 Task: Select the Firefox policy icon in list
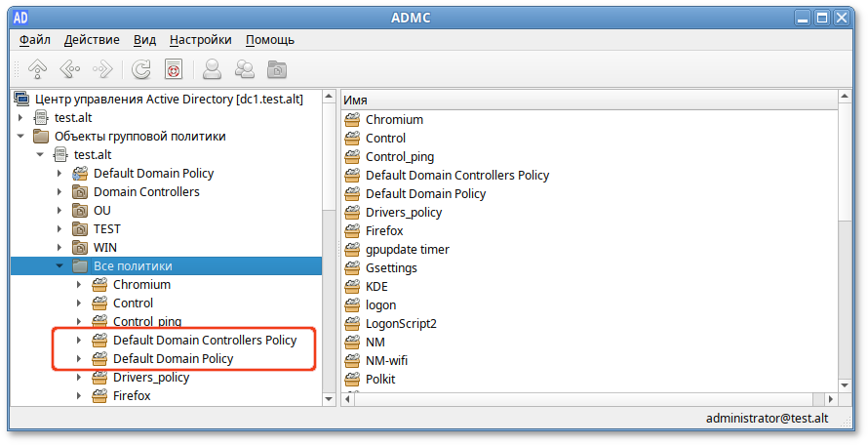[x=352, y=231]
